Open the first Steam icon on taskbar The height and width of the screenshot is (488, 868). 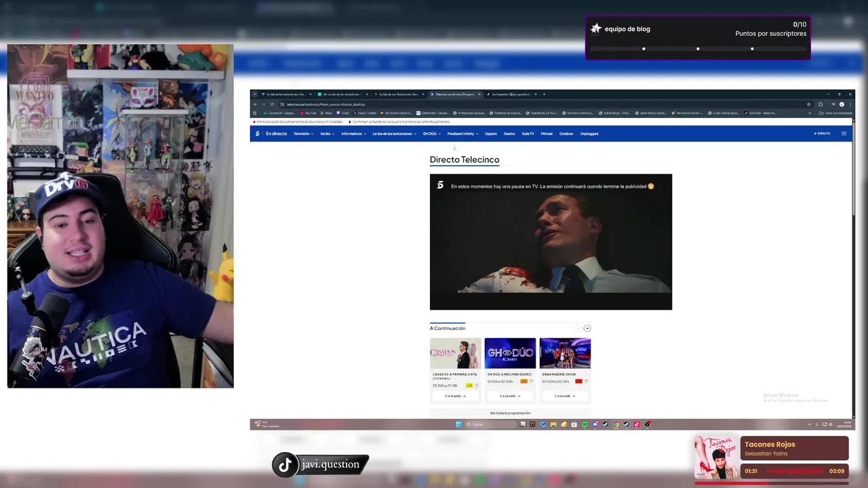(606, 424)
